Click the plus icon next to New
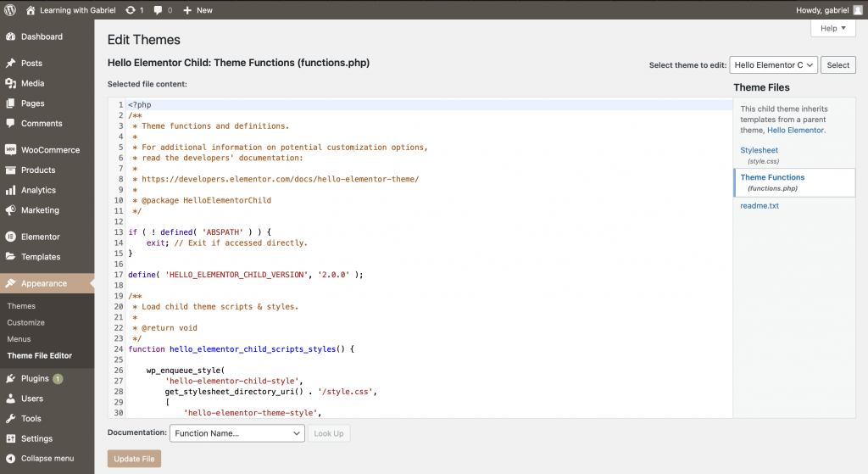 point(187,10)
